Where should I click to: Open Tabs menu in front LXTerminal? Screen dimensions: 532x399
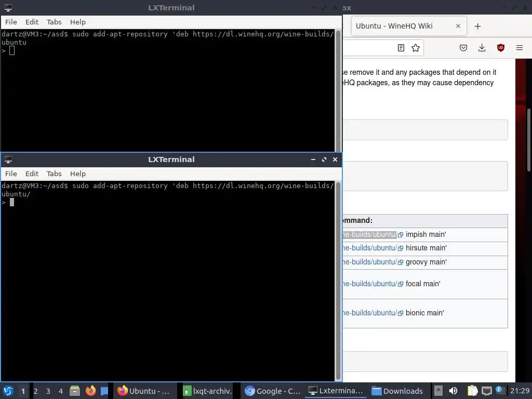pyautogui.click(x=54, y=174)
